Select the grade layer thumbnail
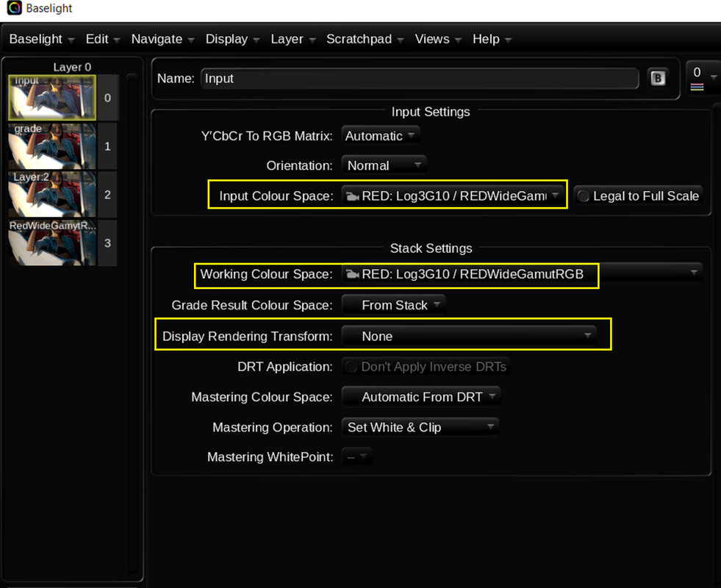This screenshot has height=588, width=721. click(x=52, y=146)
